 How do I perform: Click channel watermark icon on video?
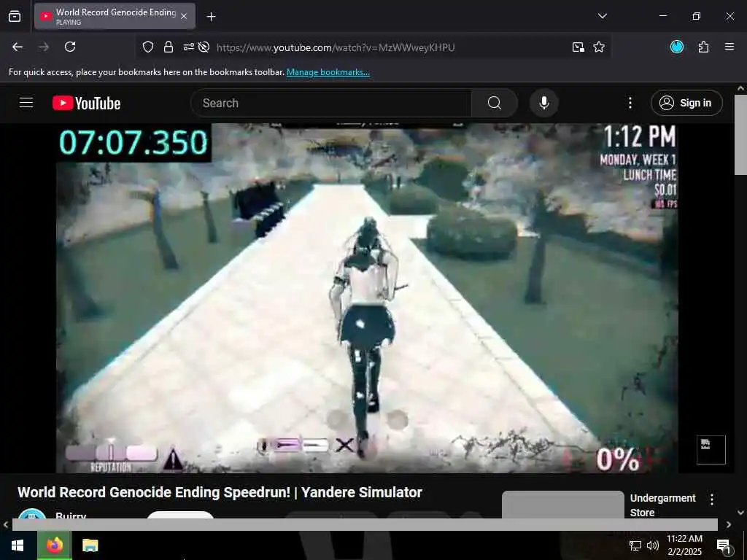[711, 449]
